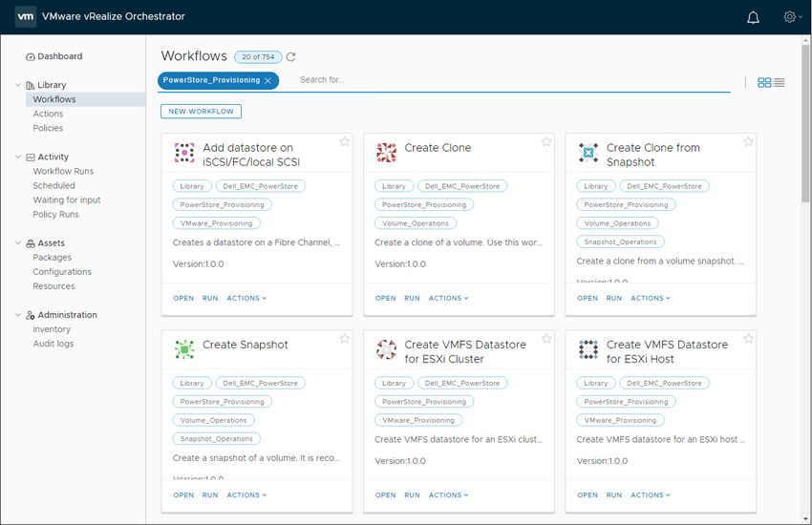The width and height of the screenshot is (812, 525).
Task: Open Resources under Assets
Action: tap(53, 286)
